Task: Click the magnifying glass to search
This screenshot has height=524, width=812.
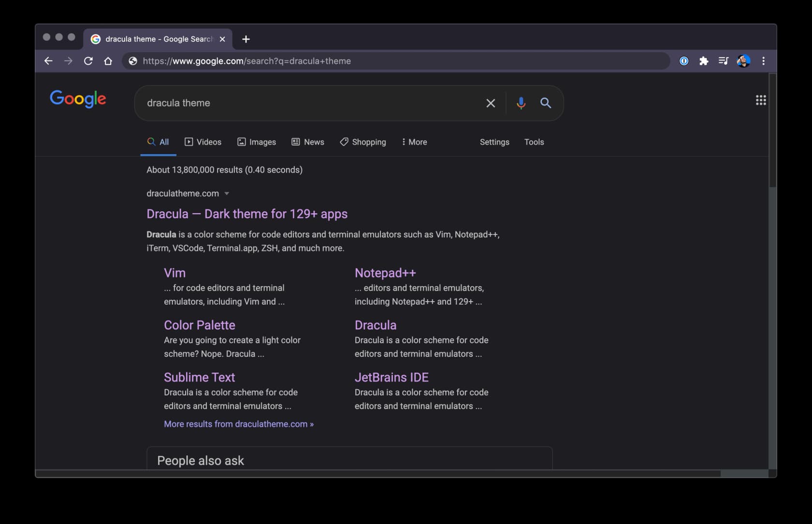Action: pyautogui.click(x=546, y=103)
